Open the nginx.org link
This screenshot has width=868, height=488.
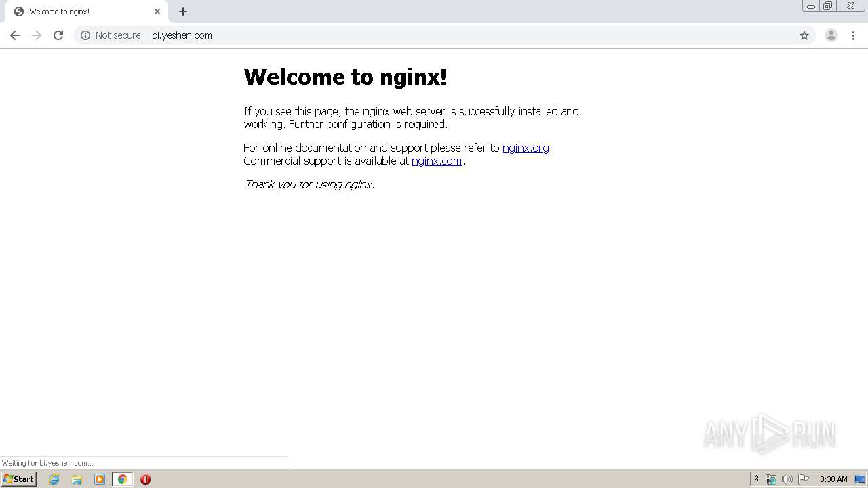526,148
